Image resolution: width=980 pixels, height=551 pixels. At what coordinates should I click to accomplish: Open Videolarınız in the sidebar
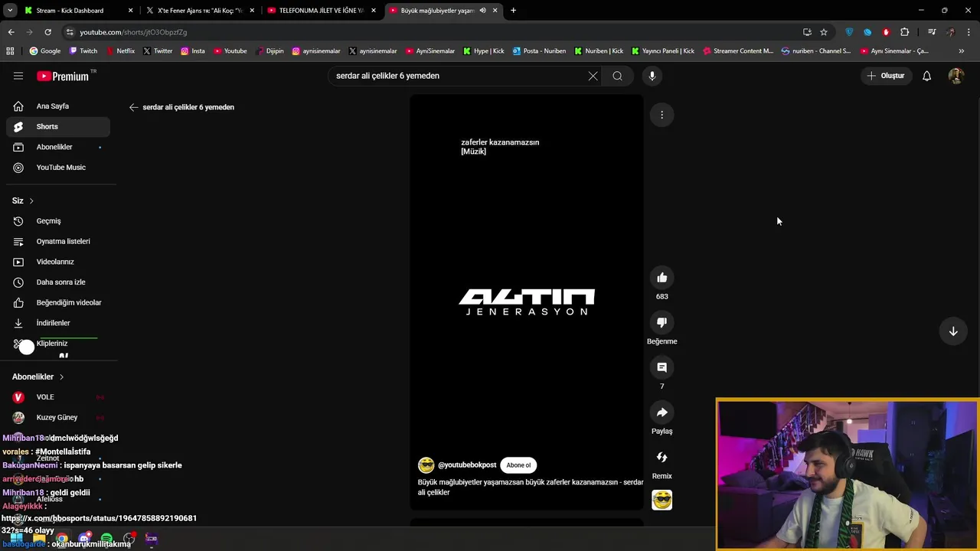(x=58, y=262)
